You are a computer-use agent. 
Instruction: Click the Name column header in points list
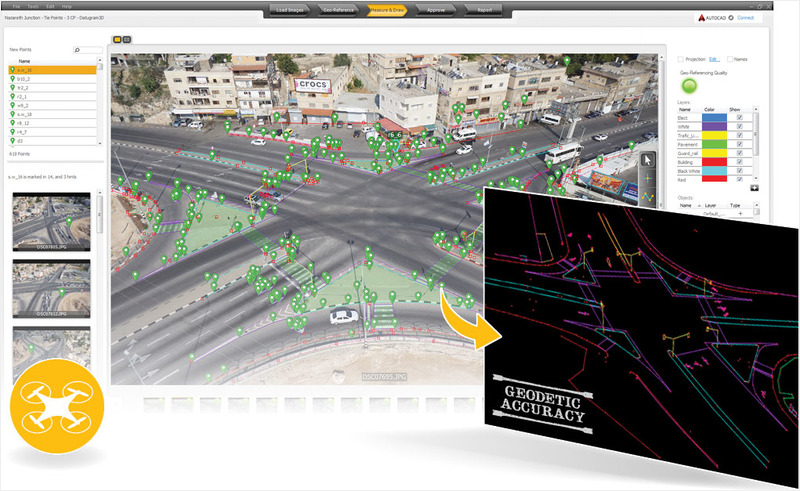tap(24, 61)
